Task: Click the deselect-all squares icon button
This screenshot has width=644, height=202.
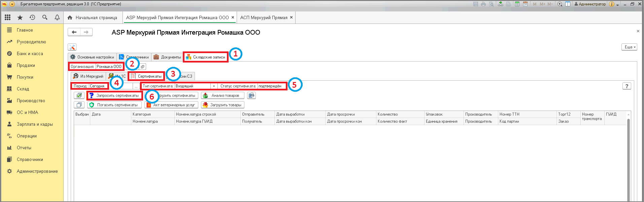Action: (79, 105)
